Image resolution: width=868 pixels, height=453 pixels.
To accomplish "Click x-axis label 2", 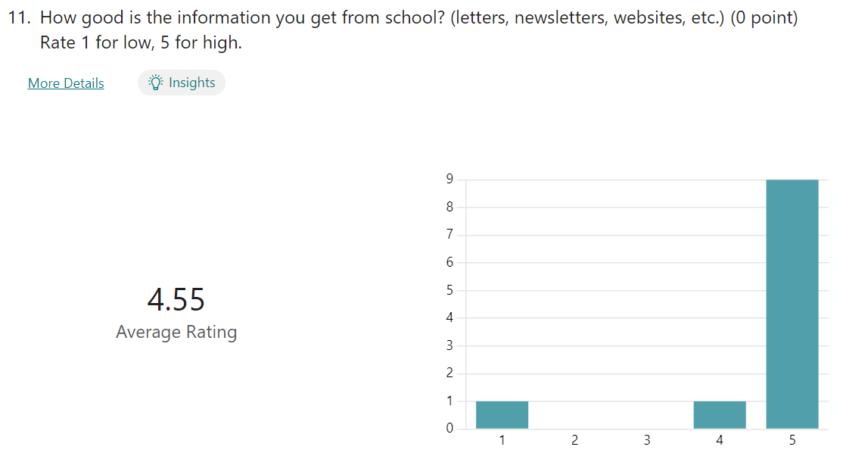I will pyautogui.click(x=574, y=440).
